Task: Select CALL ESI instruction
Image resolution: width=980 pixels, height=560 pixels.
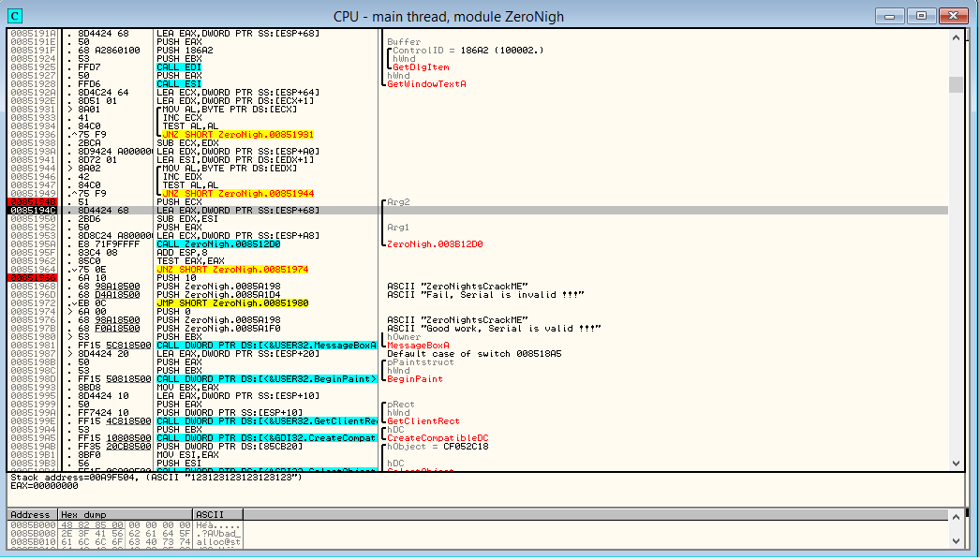Action: pos(179,83)
